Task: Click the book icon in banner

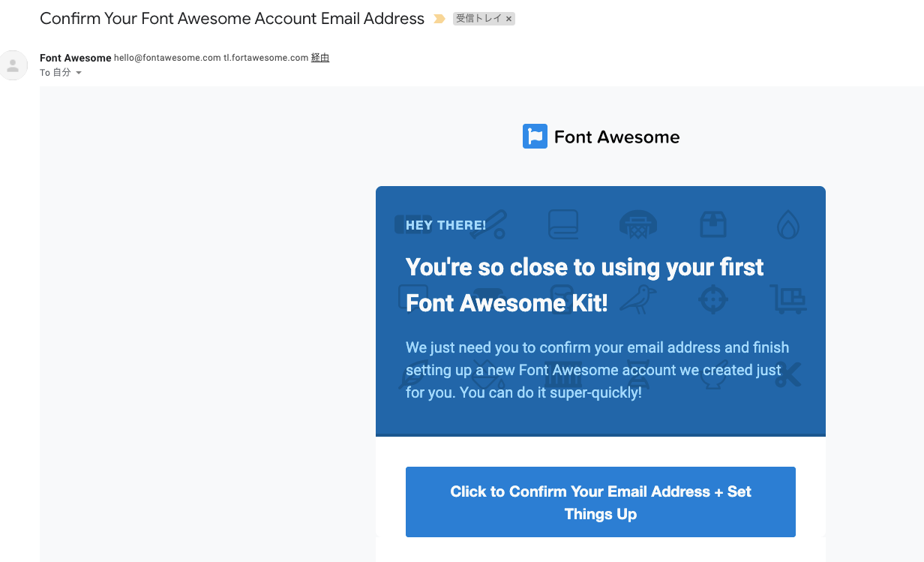Action: 562,224
